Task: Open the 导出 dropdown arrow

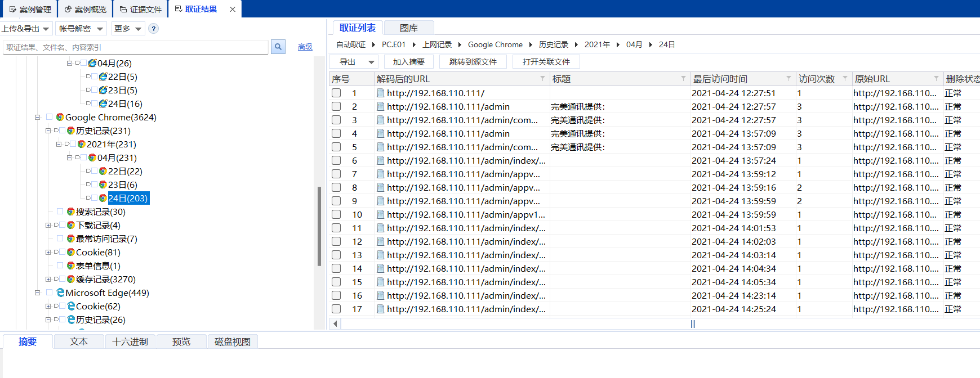Action: (x=371, y=62)
